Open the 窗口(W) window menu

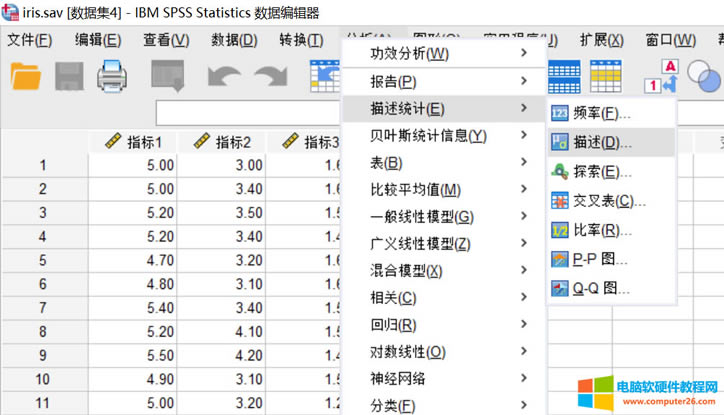[670, 40]
